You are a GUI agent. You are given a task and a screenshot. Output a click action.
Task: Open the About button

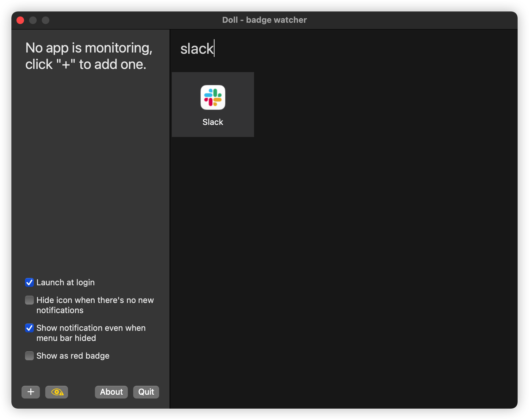point(111,392)
